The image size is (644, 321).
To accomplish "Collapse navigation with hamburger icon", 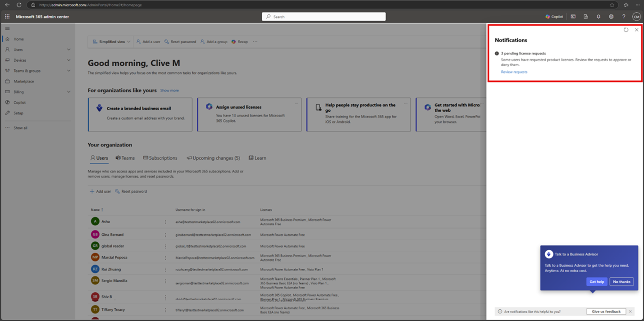I will point(7,28).
